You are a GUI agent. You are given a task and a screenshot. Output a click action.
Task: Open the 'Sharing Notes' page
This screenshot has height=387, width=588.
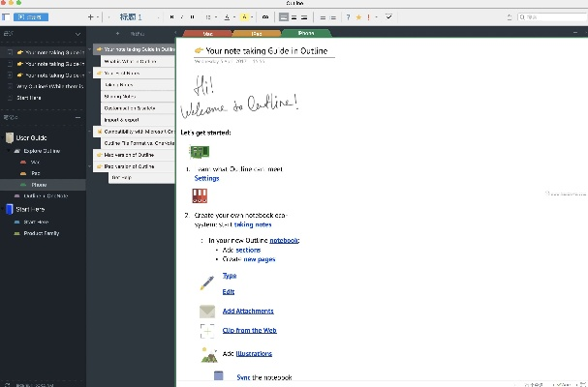point(138,97)
